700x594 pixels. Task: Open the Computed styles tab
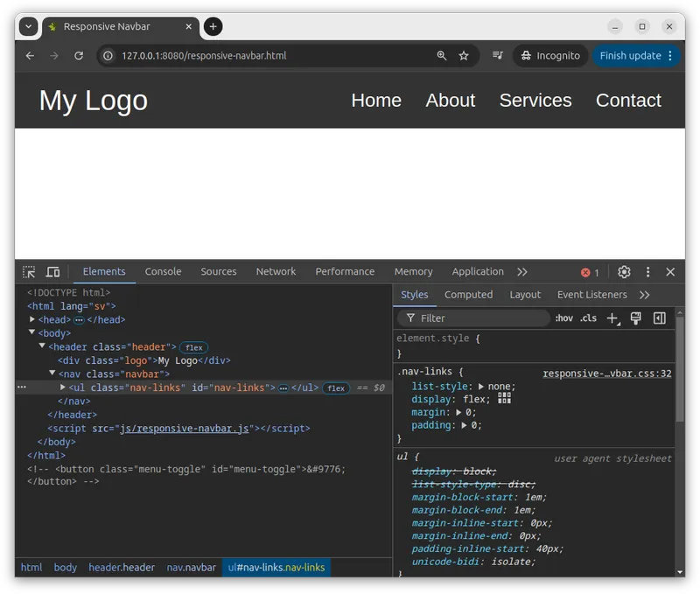pyautogui.click(x=468, y=295)
